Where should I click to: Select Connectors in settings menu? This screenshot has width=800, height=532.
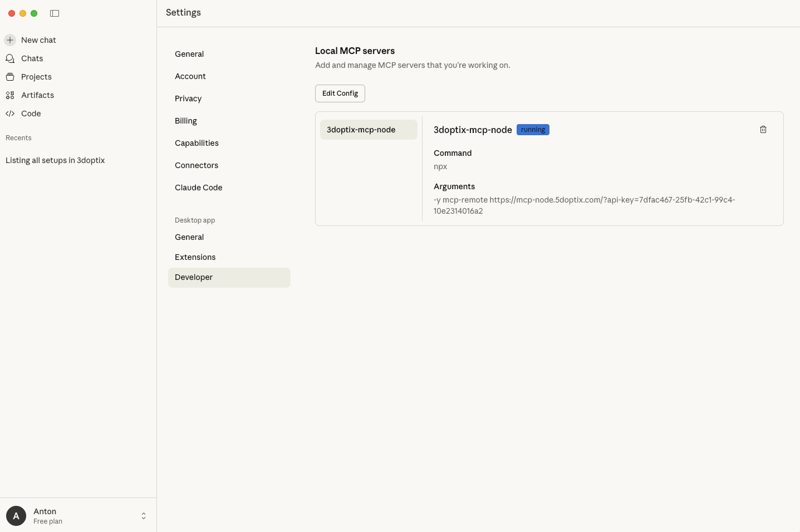pos(197,165)
